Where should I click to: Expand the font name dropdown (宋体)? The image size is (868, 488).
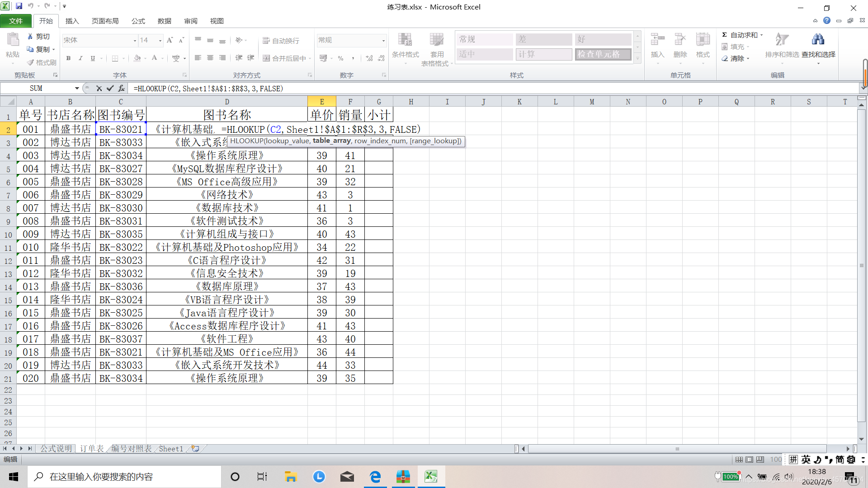135,41
